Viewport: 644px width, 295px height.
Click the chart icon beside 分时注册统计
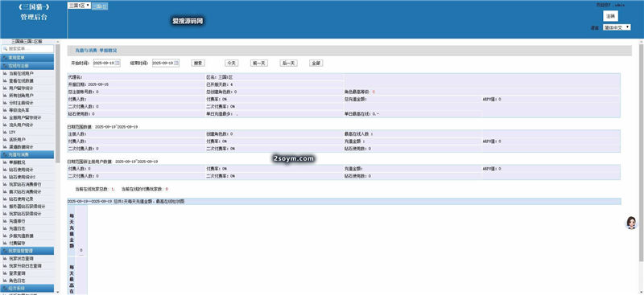[5, 103]
